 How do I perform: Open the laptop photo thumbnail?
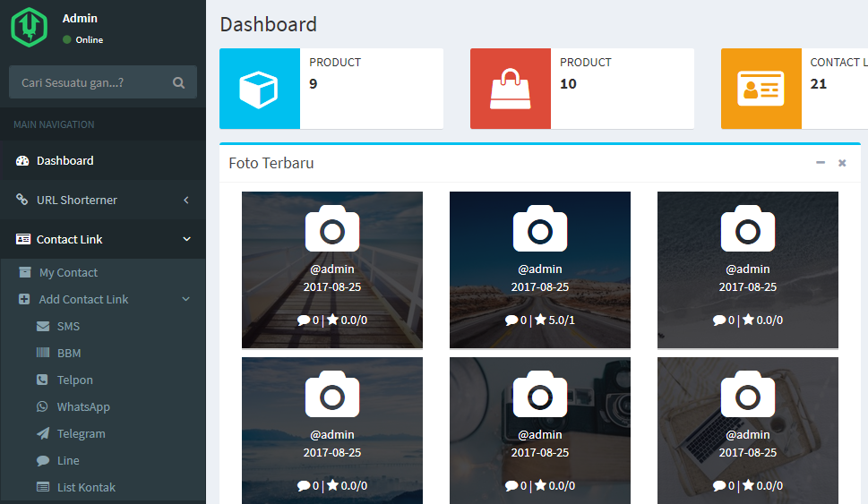click(x=747, y=431)
